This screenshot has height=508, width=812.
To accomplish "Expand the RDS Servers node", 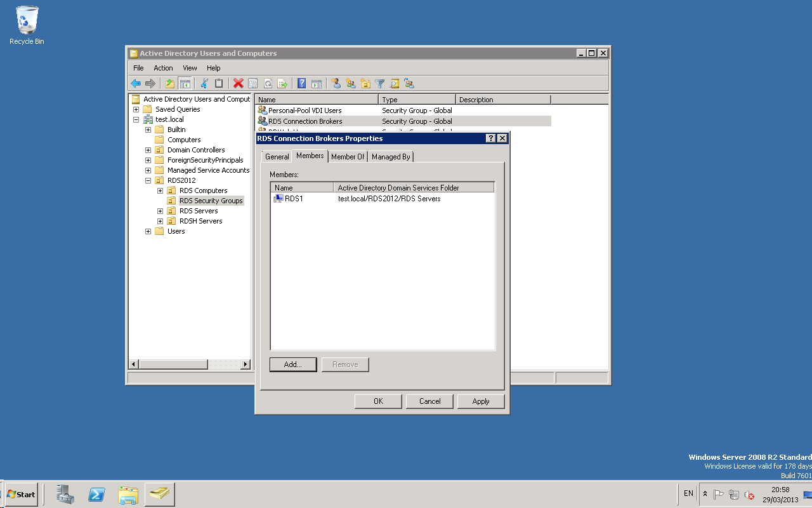I will tap(160, 211).
